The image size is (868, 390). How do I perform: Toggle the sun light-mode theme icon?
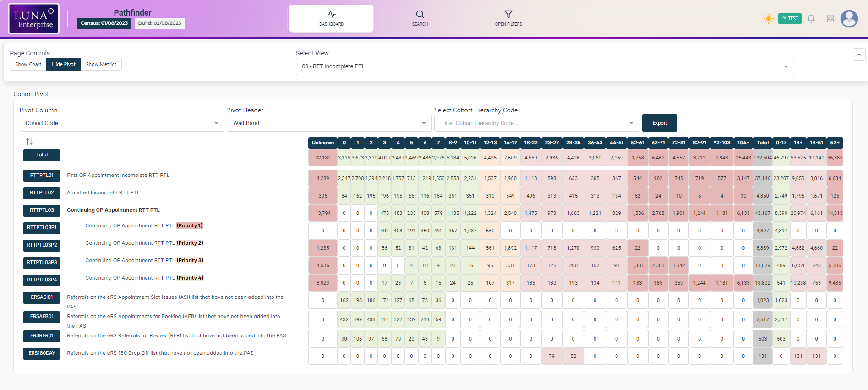[768, 19]
